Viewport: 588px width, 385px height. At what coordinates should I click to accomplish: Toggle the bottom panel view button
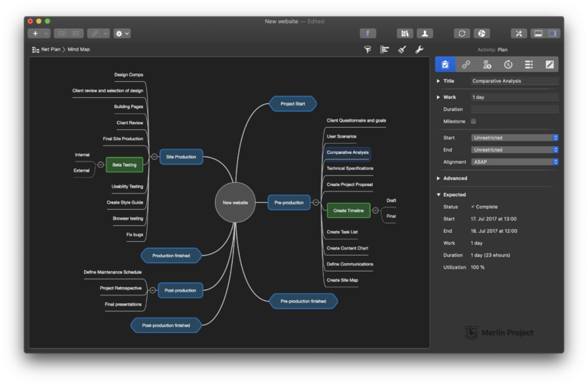538,34
